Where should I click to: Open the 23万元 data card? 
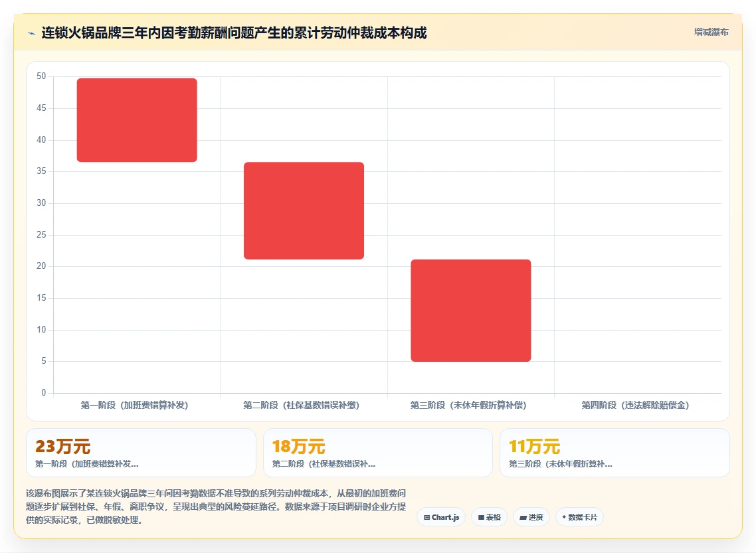[x=141, y=453]
